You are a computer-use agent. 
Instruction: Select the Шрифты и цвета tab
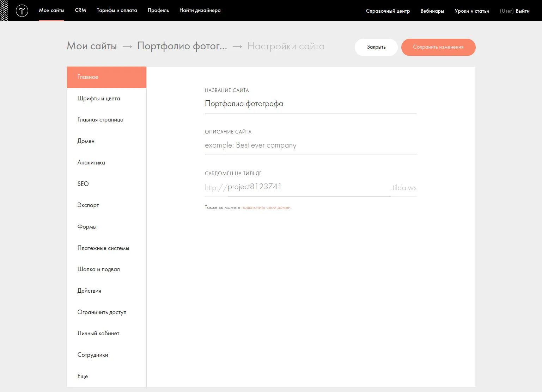tap(99, 99)
